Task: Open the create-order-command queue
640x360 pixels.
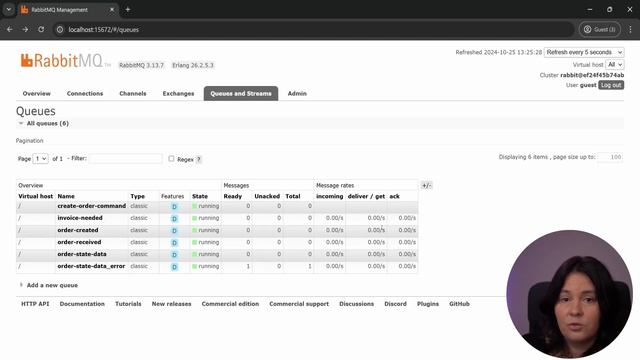Action: pos(91,206)
